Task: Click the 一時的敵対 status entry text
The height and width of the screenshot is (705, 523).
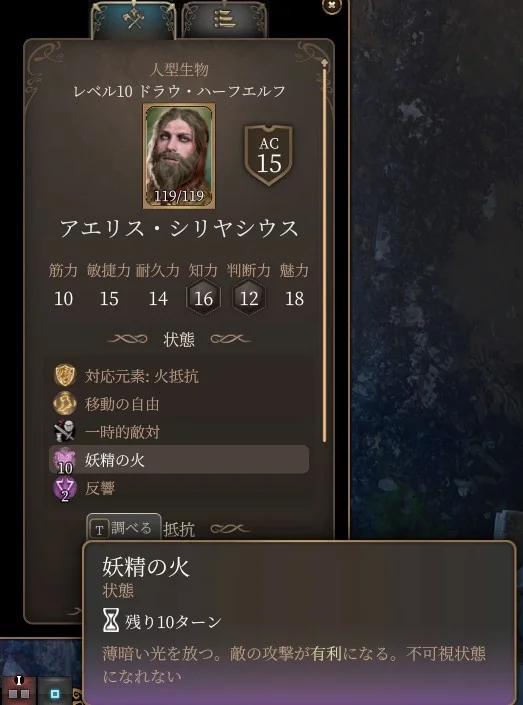Action: (122, 432)
